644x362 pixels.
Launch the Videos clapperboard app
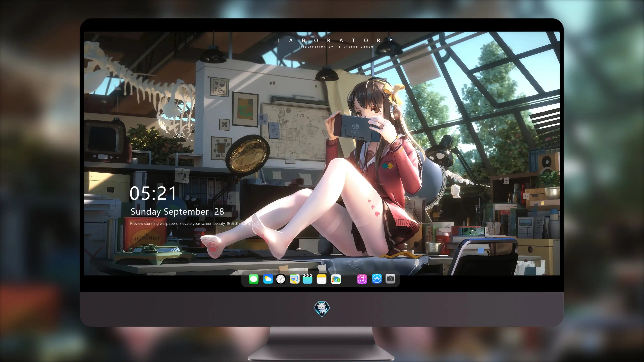tap(308, 279)
